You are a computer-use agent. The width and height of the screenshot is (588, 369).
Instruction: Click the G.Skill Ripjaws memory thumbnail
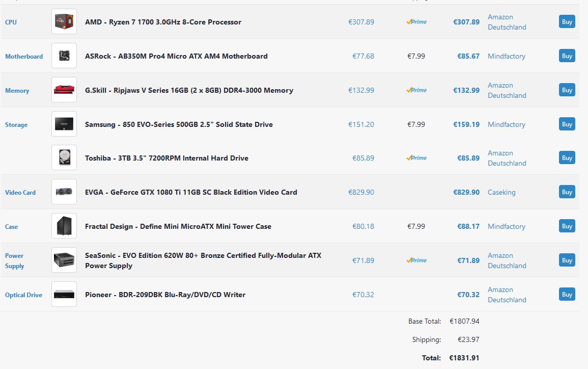tap(64, 90)
